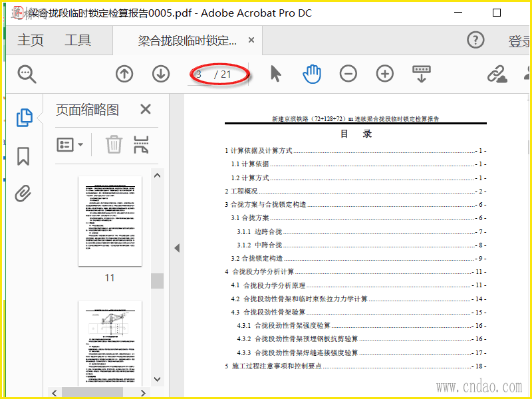Click contents entry 3.2 合拢锁定构造
This screenshot has height=399, width=532.
coord(358,259)
